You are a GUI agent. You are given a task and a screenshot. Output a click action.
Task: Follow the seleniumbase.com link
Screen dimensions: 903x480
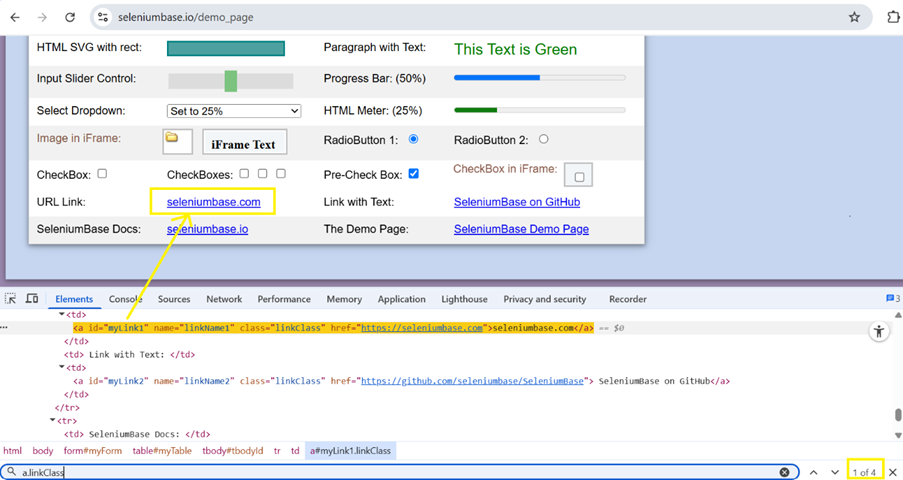point(214,202)
